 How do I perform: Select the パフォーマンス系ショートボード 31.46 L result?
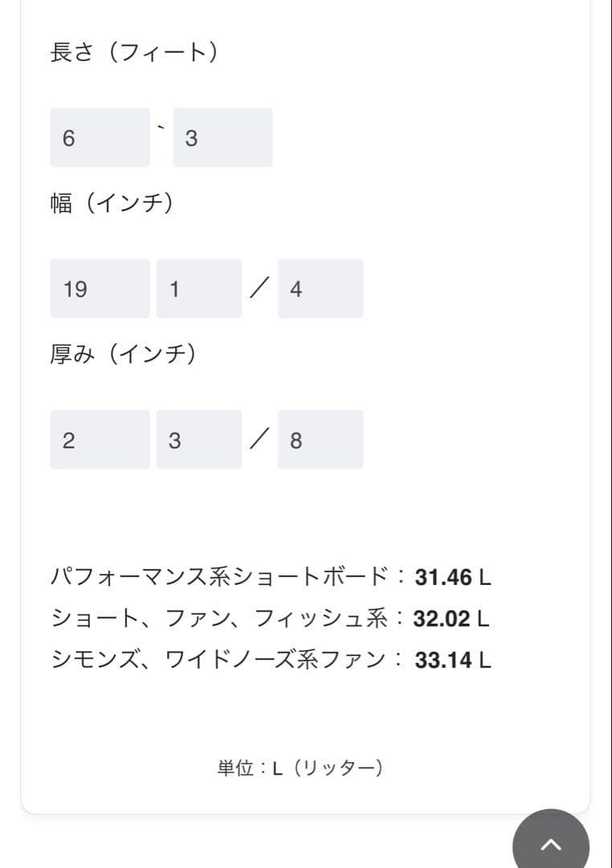pyautogui.click(x=270, y=577)
